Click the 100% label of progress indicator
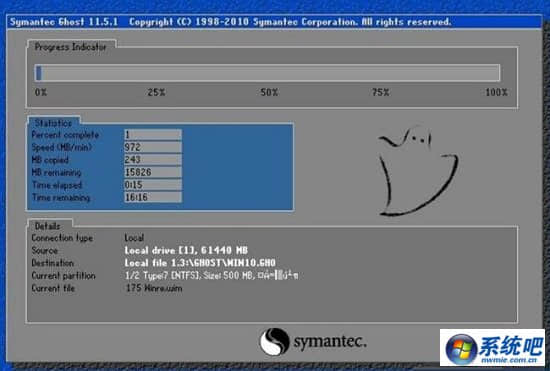 (496, 93)
